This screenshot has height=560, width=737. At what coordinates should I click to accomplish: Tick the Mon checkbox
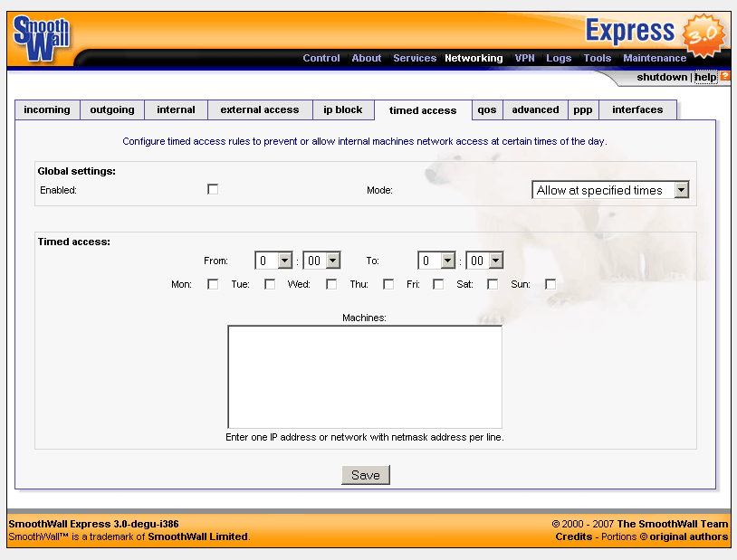[x=213, y=284]
